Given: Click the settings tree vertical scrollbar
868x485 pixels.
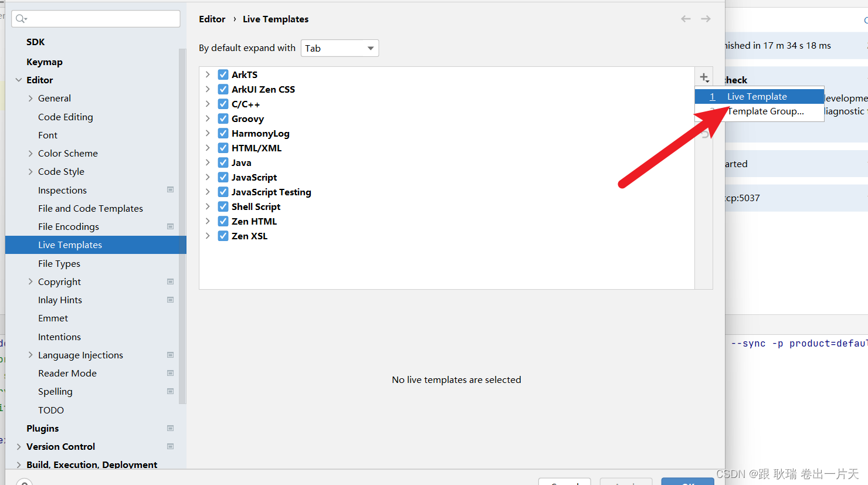Looking at the screenshot, I should click(x=182, y=226).
